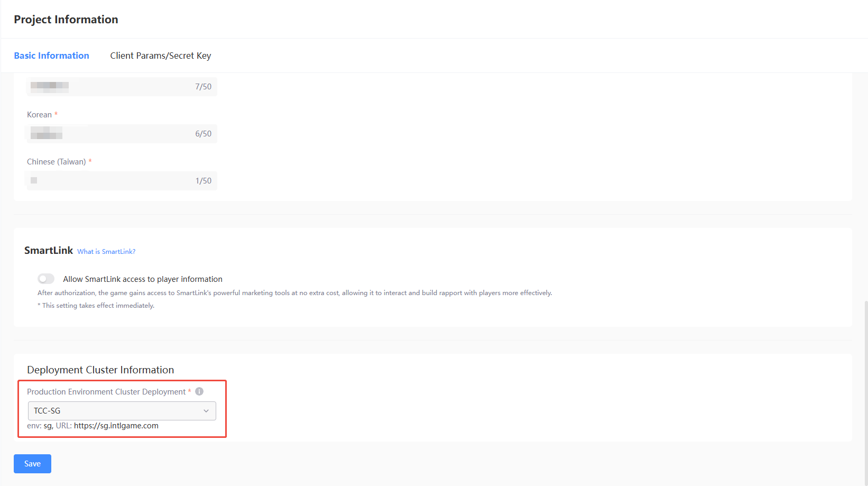The image size is (868, 486).
Task: Click the SmartLink section heading
Action: click(x=49, y=250)
